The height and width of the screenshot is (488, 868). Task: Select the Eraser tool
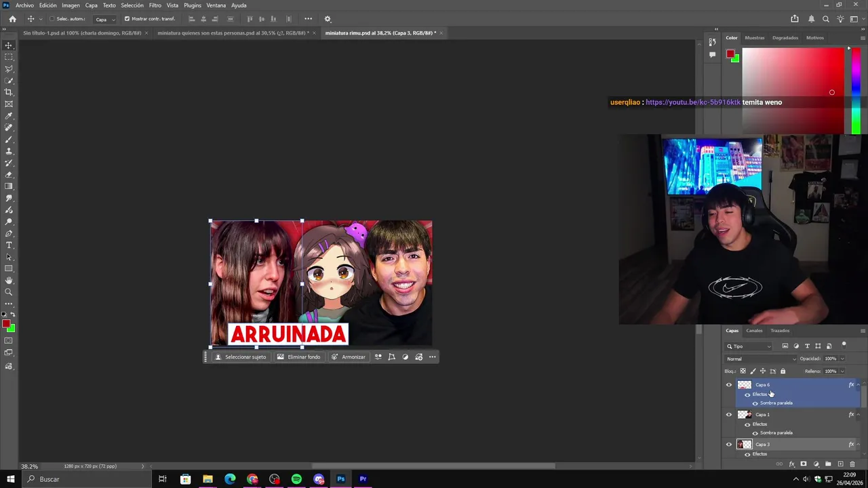click(x=9, y=174)
